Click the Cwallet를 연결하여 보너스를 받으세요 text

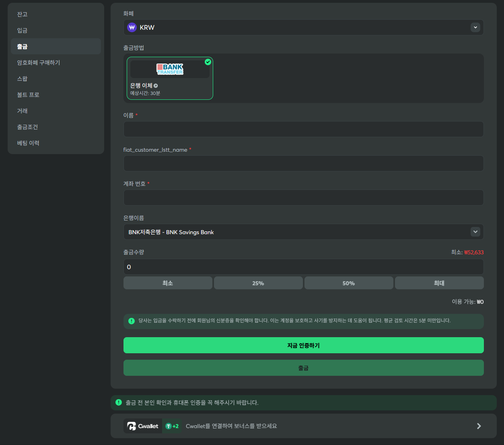pyautogui.click(x=231, y=426)
